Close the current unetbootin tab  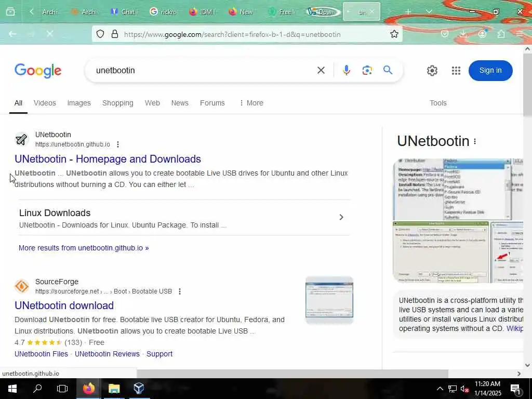[372, 11]
